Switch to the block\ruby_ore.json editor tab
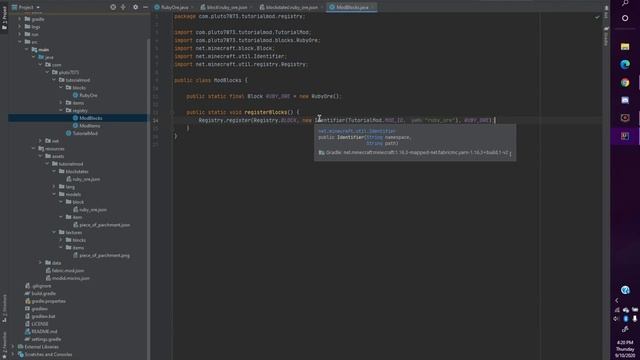This screenshot has height=360, width=640. 226,7
